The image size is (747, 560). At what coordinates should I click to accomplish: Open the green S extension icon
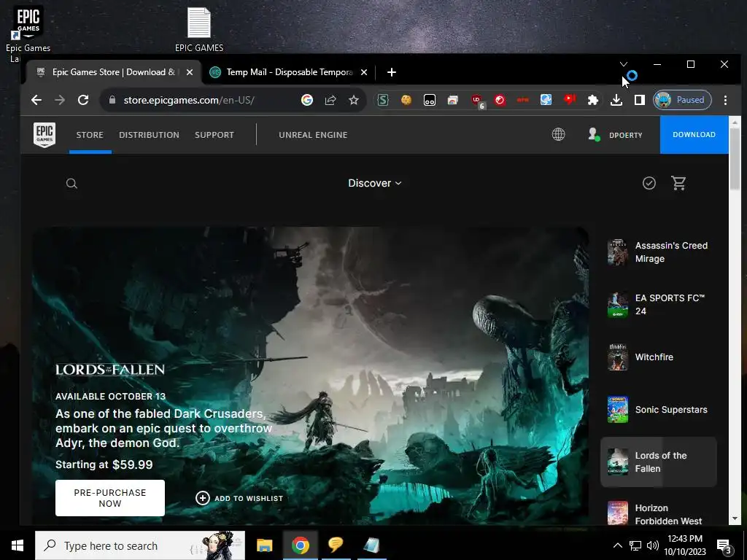pos(383,100)
